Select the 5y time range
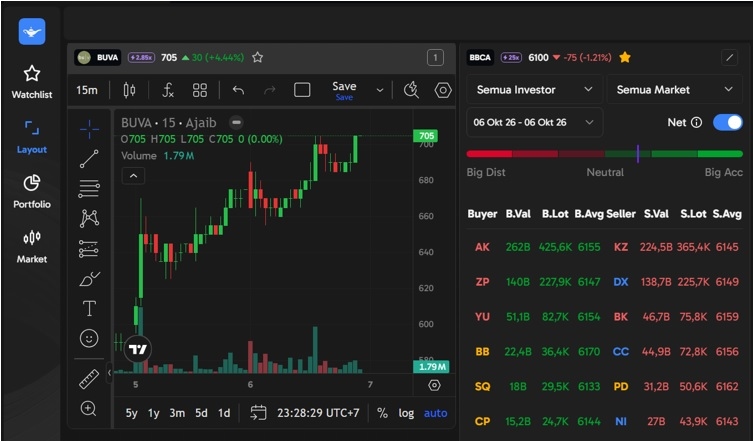Viewport: 753px width, 441px height. [x=131, y=413]
